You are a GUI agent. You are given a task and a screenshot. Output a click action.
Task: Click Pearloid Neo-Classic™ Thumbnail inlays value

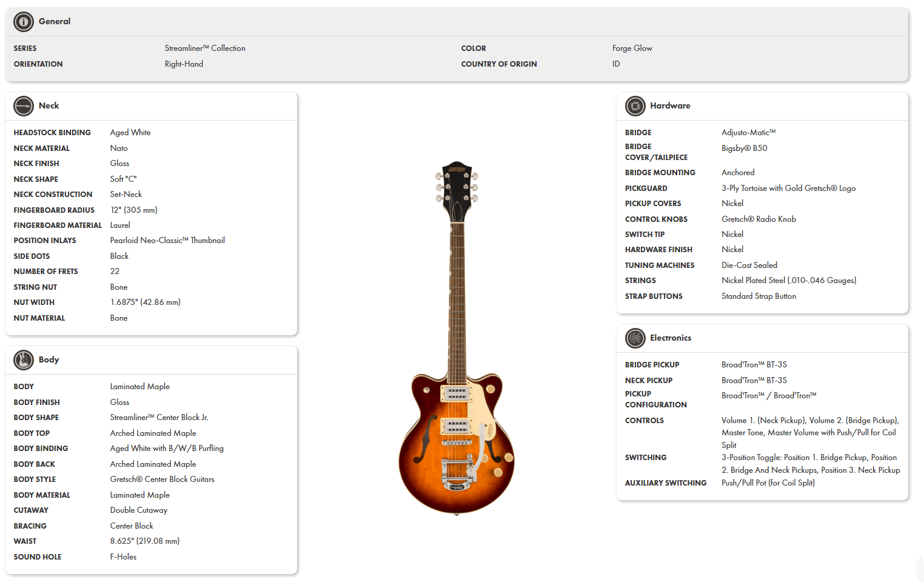coord(167,240)
